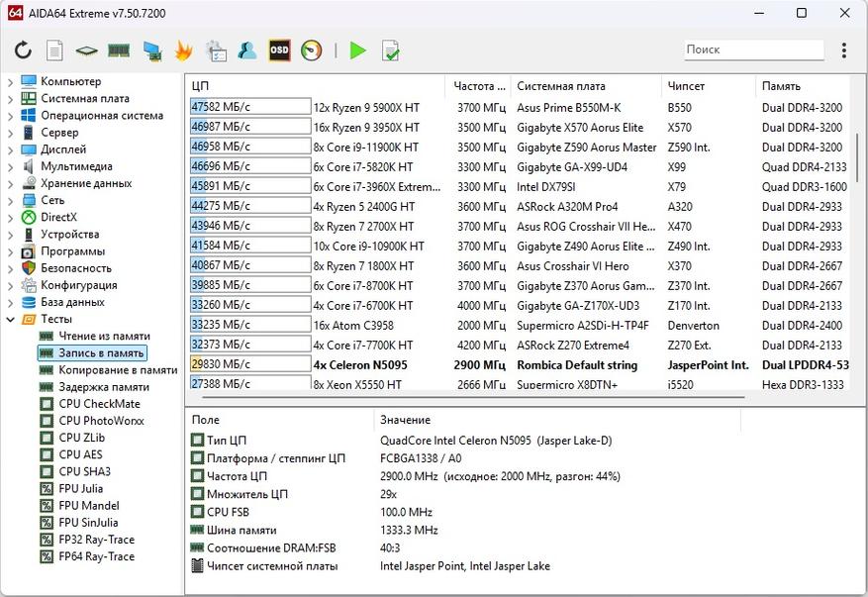Screen dimensions: 868x597
Task: Select the Копирование в памяти test
Action: [118, 370]
